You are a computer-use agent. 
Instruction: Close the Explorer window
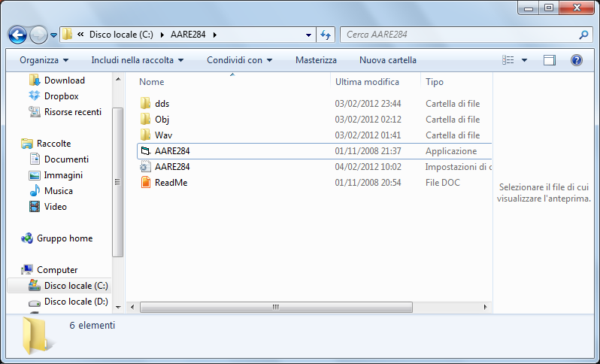click(577, 8)
